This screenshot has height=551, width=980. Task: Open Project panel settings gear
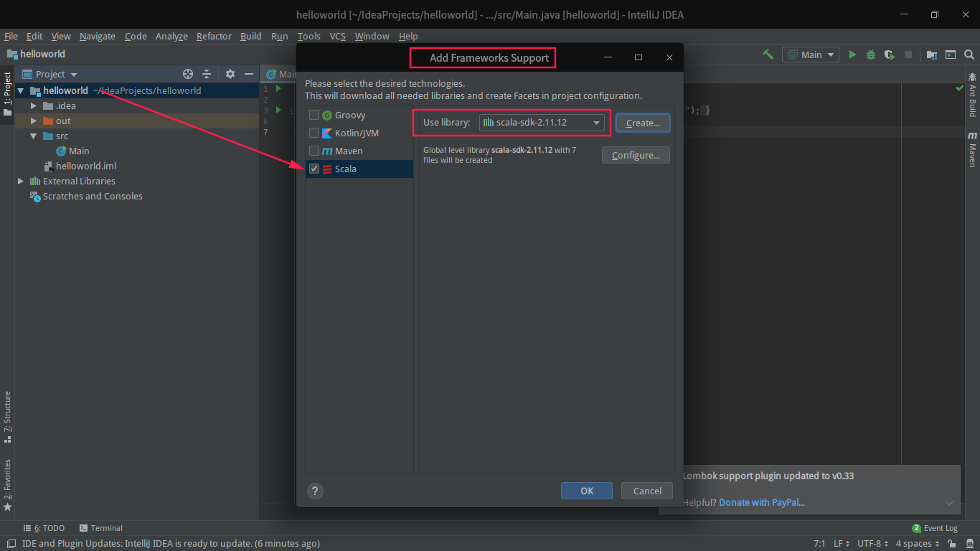pos(230,74)
